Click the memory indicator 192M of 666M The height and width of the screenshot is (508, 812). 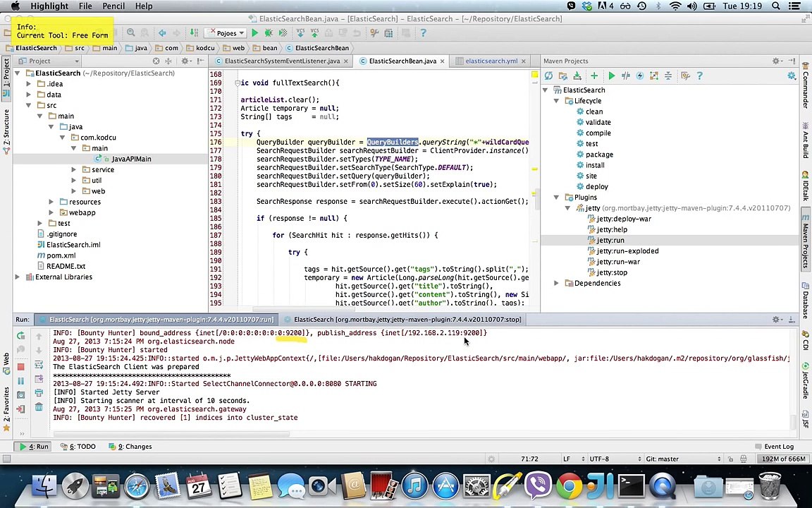tap(784, 459)
